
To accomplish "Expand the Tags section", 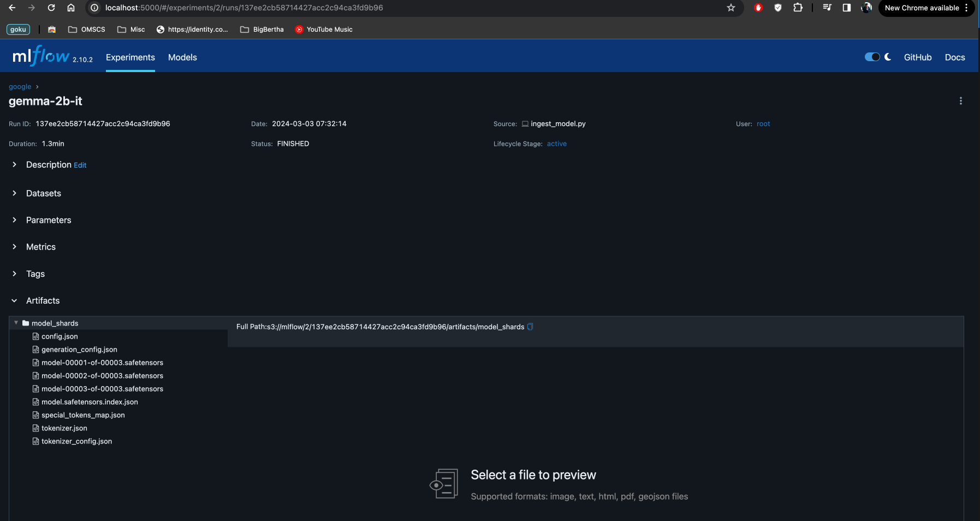I will pos(14,274).
